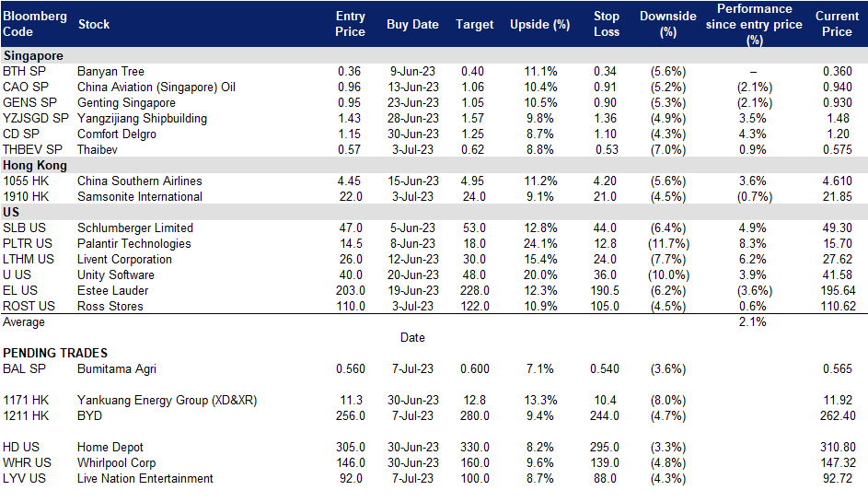This screenshot has height=502, width=868.
Task: Click the Estee Lauder stock name
Action: pyautogui.click(x=113, y=291)
